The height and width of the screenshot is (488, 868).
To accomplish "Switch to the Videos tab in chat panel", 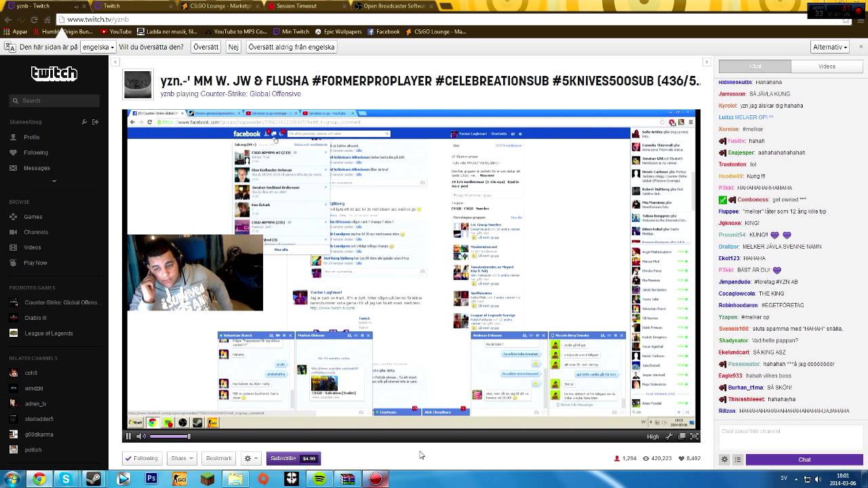I will (x=827, y=66).
